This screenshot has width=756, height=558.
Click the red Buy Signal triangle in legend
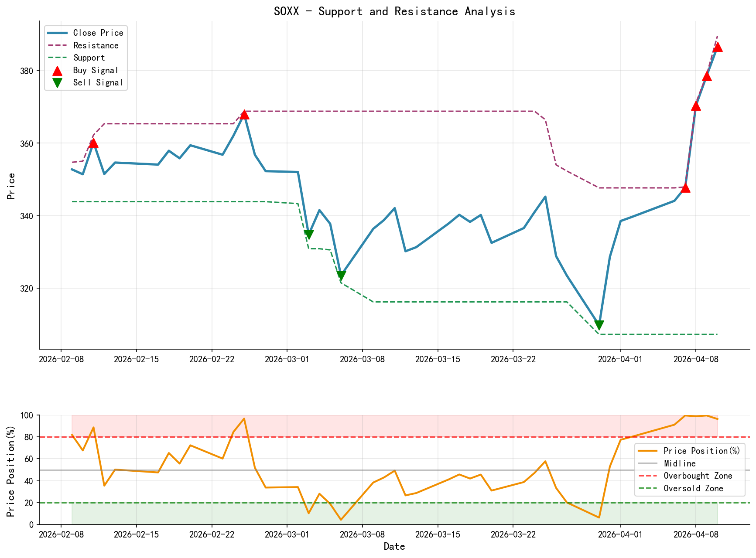[57, 71]
